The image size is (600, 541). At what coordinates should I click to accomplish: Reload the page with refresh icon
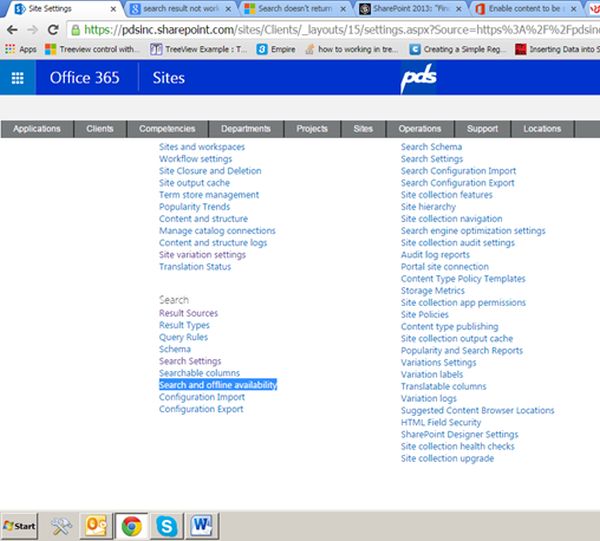53,29
